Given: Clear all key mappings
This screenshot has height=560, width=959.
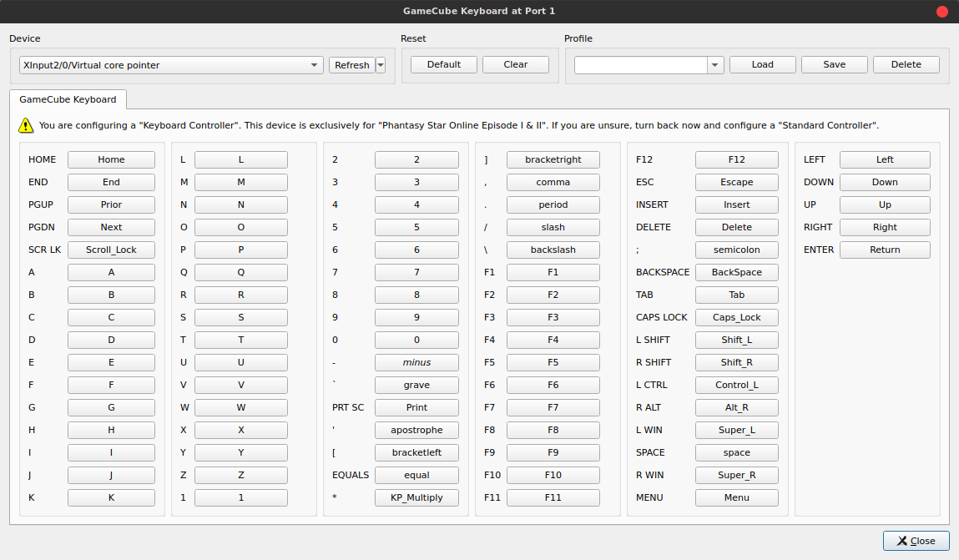Looking at the screenshot, I should [x=516, y=64].
